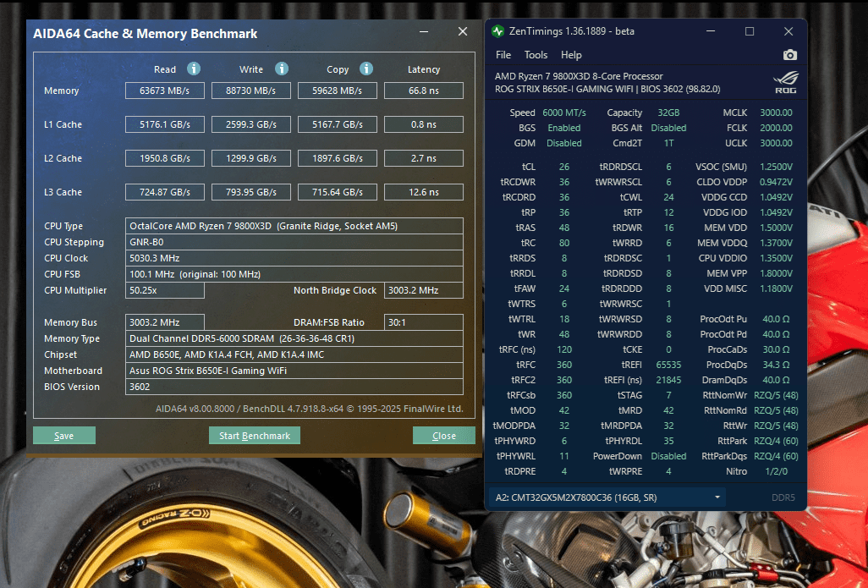This screenshot has width=868, height=588.
Task: Click the Memory Bus field 3003.2 MHz
Action: tap(165, 322)
